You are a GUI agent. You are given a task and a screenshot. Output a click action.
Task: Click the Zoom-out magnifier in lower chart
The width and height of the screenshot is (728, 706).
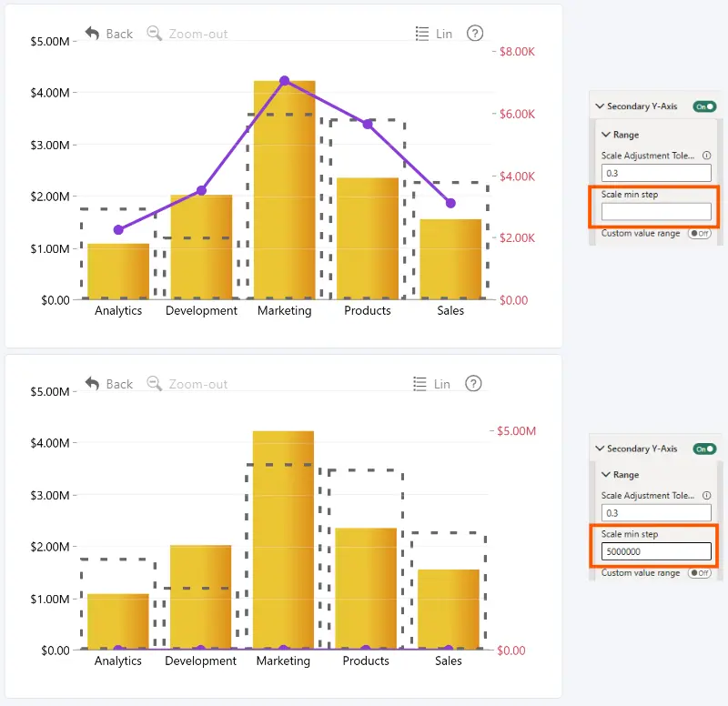point(154,384)
